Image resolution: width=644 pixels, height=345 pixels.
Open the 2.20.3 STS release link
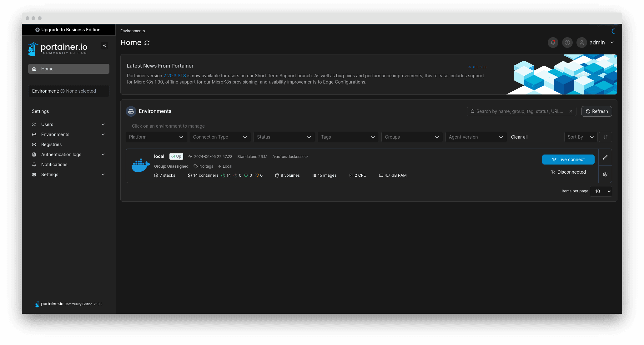coord(175,76)
